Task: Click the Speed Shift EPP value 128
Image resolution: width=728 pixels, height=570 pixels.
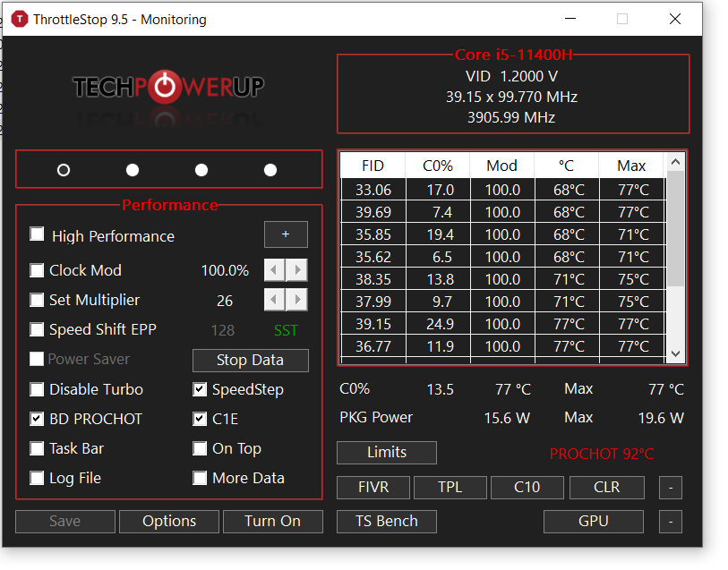Action: [x=223, y=331]
